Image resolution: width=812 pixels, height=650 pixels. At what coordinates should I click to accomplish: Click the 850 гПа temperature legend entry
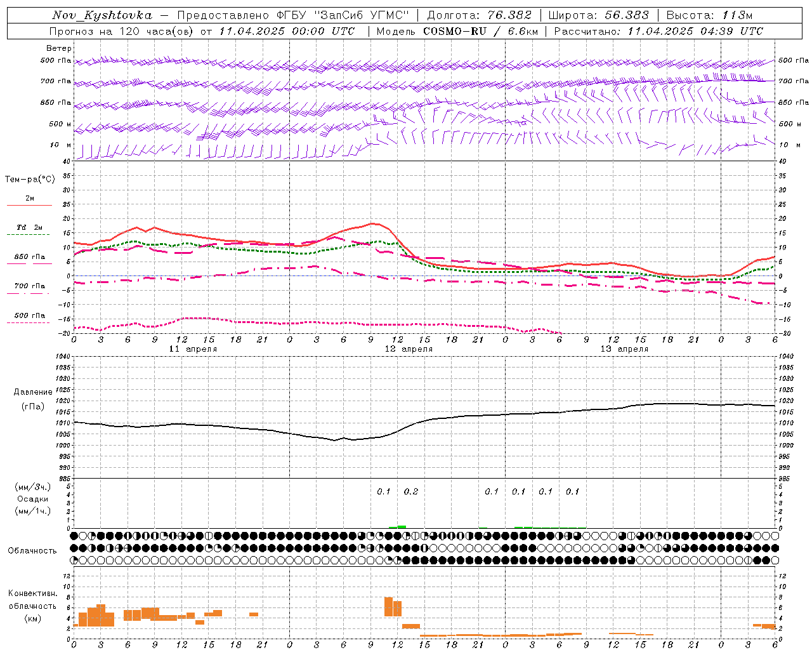[x=30, y=257]
